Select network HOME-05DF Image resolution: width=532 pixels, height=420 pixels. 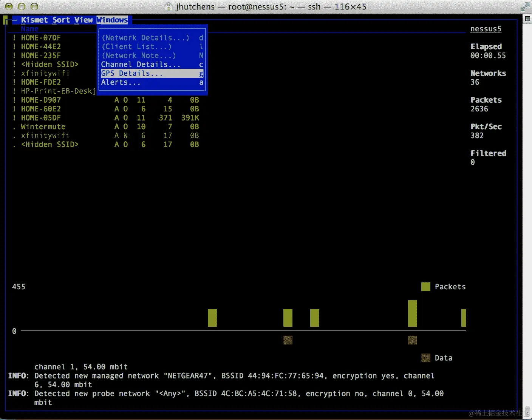pyautogui.click(x=105, y=118)
